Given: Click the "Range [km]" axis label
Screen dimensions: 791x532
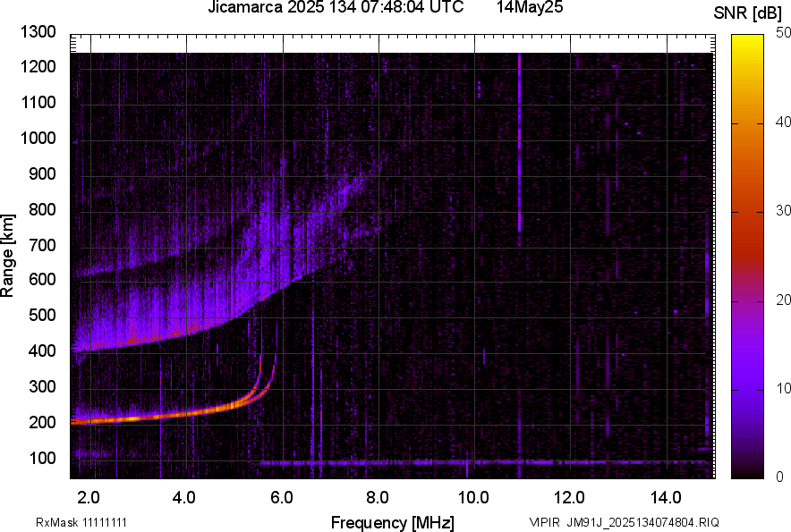Looking at the screenshot, I should [7, 256].
